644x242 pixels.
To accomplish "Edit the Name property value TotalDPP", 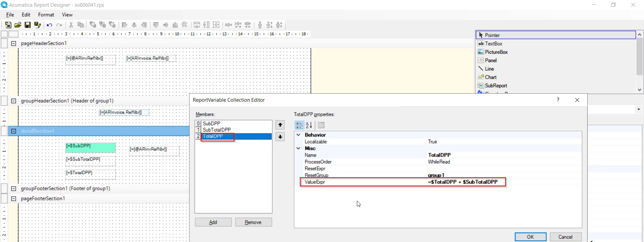I will tap(504, 155).
